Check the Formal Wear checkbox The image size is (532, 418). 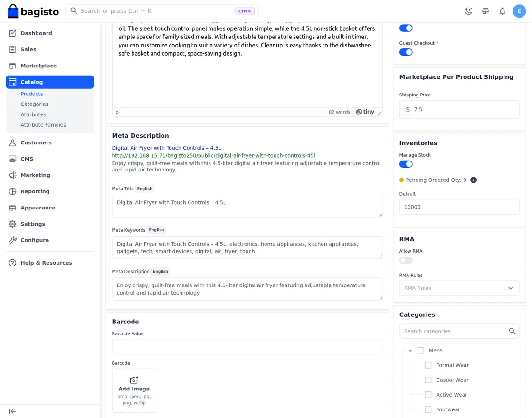click(428, 365)
